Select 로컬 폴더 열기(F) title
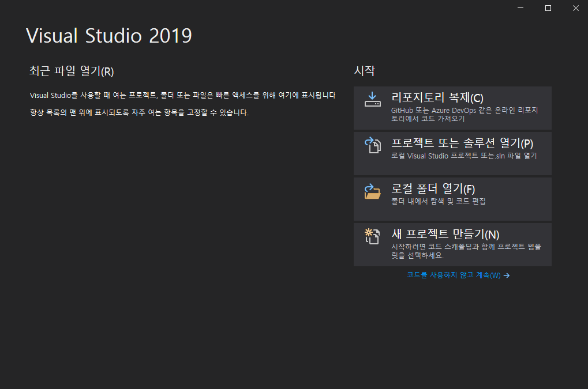This screenshot has height=389, width=588. (x=433, y=188)
